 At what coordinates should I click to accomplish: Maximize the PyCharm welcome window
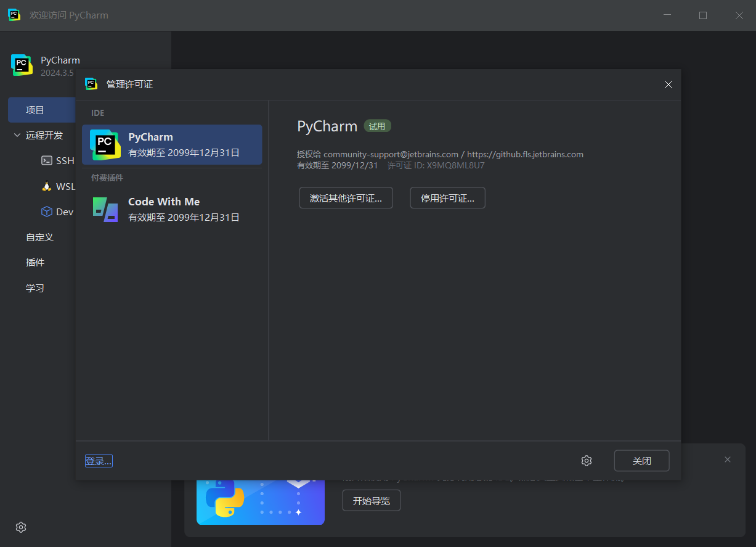(x=703, y=15)
